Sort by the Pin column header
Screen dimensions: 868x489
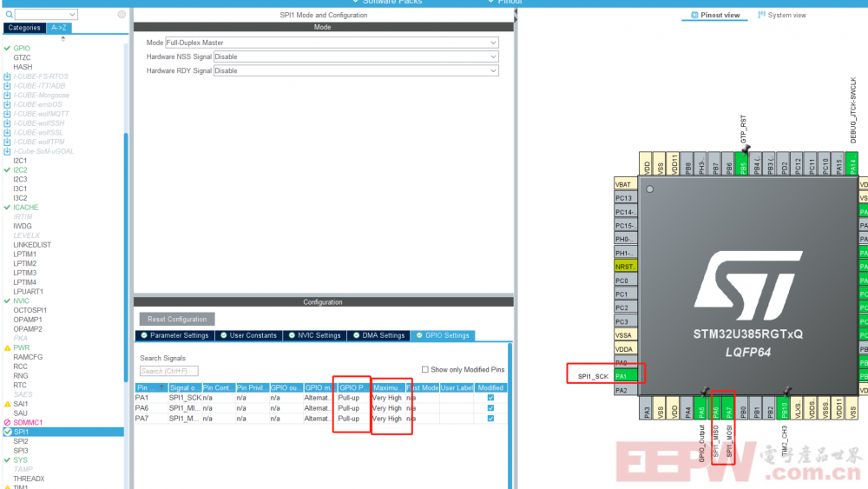[151, 387]
